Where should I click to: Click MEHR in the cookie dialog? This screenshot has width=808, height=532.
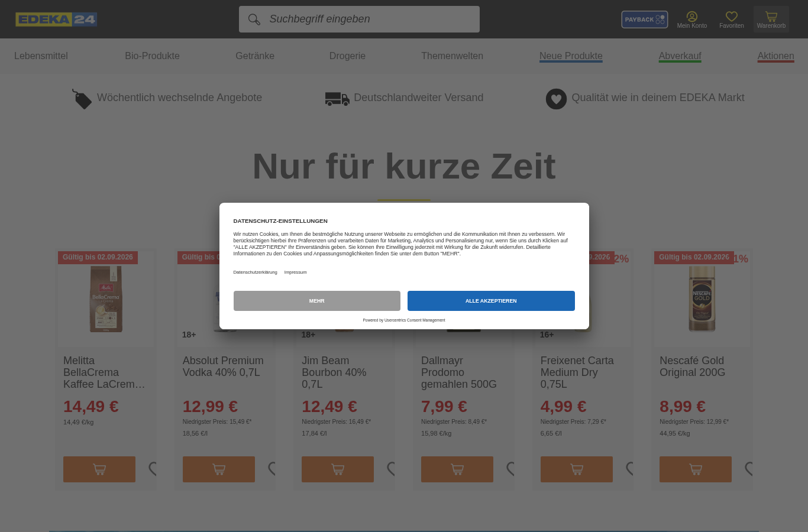point(316,301)
